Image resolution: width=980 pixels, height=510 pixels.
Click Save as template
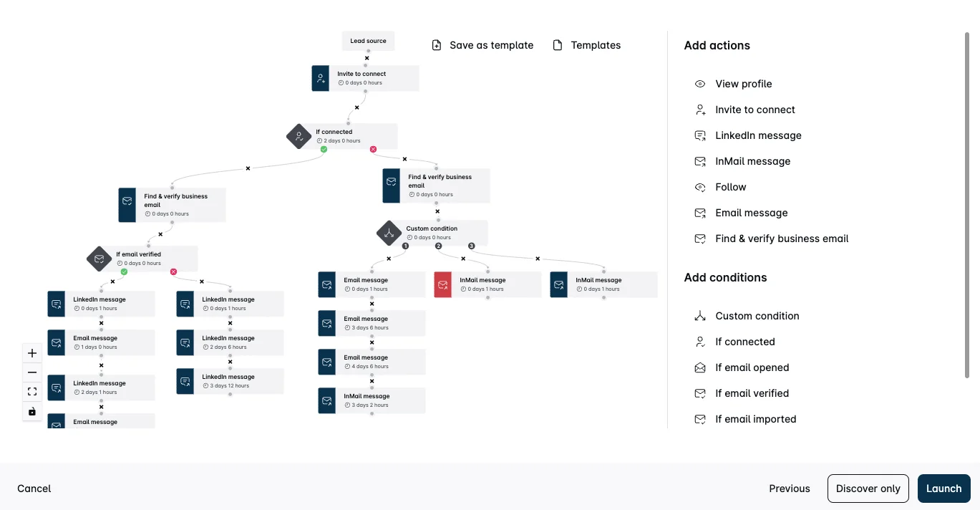tap(483, 45)
